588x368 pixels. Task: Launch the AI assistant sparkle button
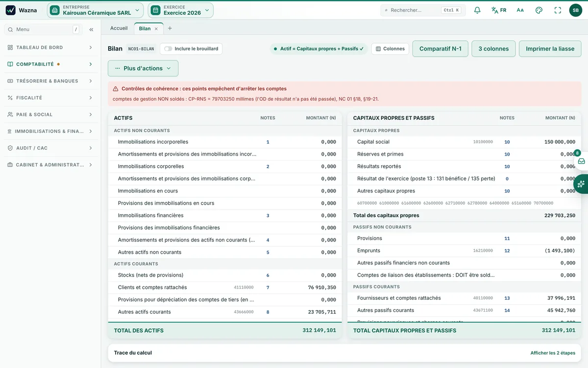click(581, 184)
